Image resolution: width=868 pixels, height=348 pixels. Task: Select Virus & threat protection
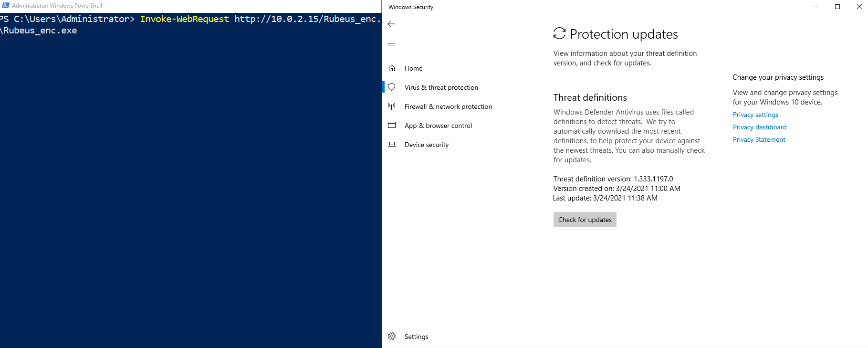click(441, 87)
